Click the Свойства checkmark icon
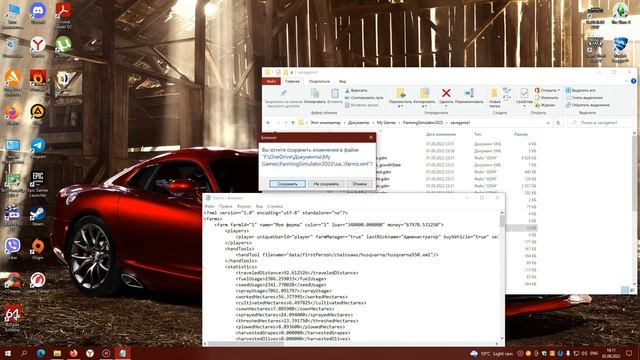This screenshot has height=360, width=640. [x=524, y=93]
